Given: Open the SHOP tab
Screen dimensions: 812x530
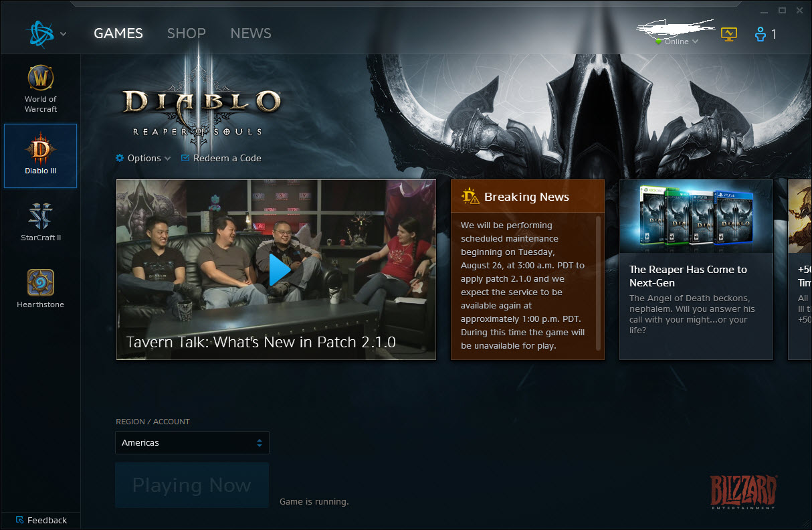Looking at the screenshot, I should pyautogui.click(x=187, y=33).
